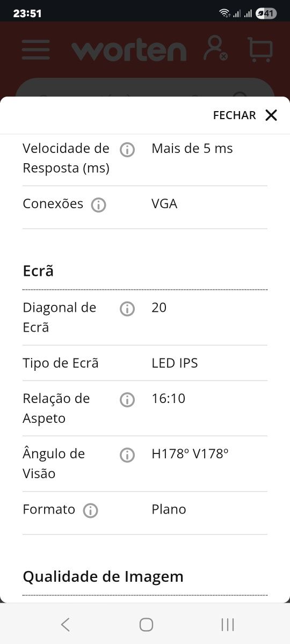Tap the dimmed search field behind the panel

point(145,87)
